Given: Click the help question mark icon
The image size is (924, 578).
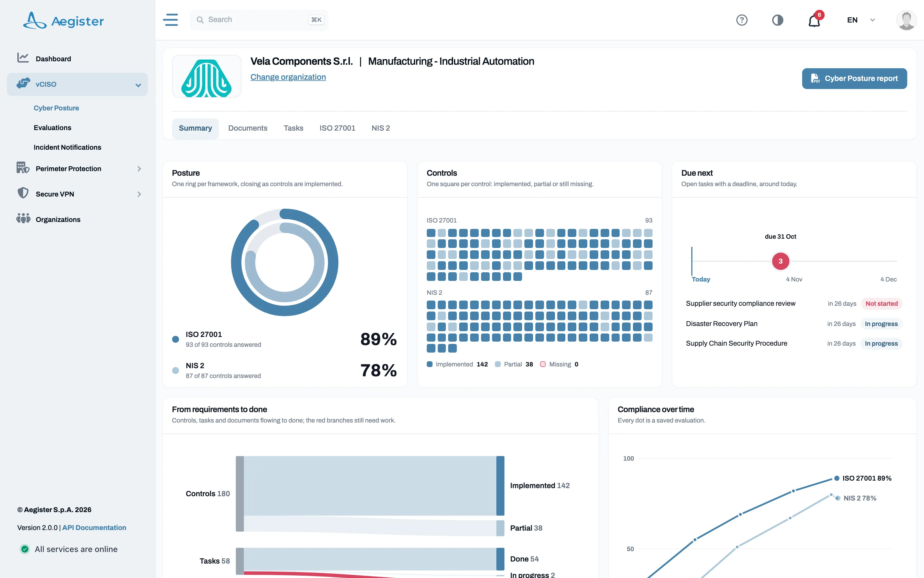Looking at the screenshot, I should click(x=742, y=20).
